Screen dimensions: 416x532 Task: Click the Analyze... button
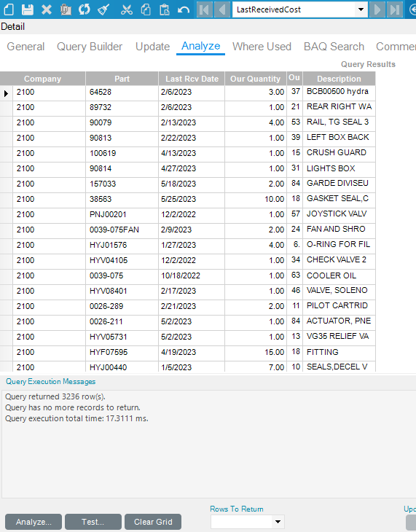click(x=34, y=522)
